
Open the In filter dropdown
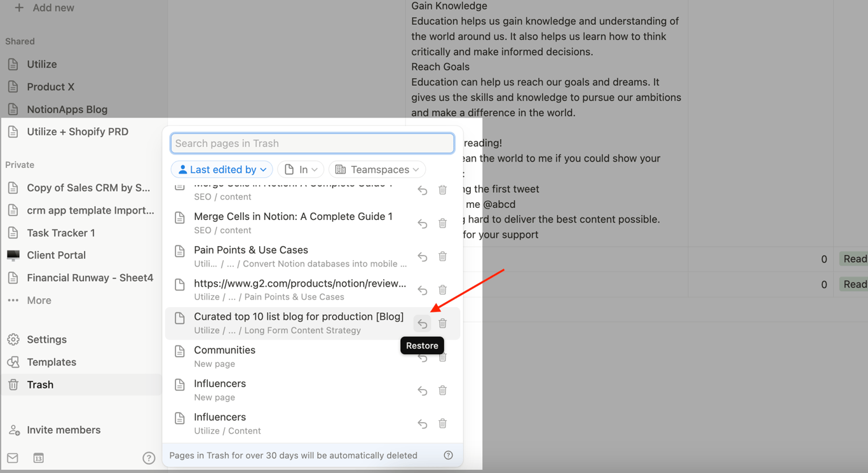pos(301,170)
